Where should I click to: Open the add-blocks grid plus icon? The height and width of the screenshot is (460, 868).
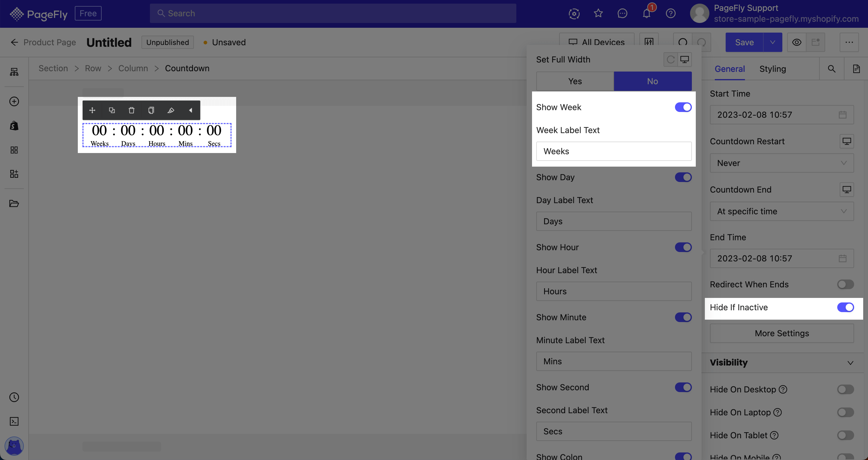tap(14, 174)
